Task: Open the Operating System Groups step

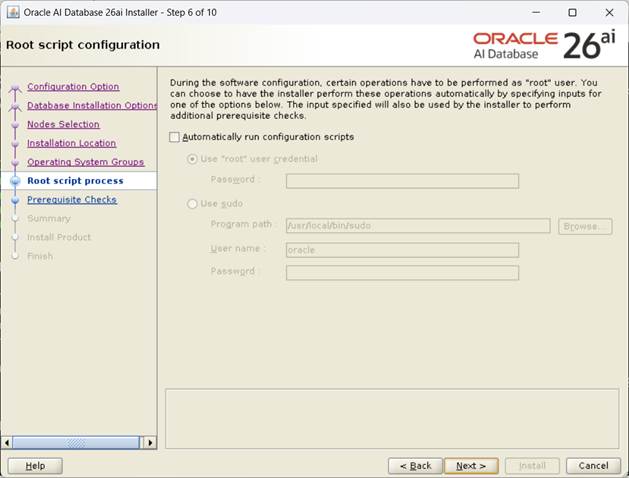Action: point(85,162)
